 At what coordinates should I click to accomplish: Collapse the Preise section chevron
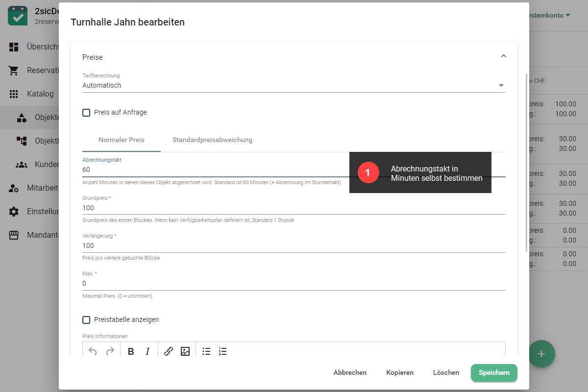(503, 56)
